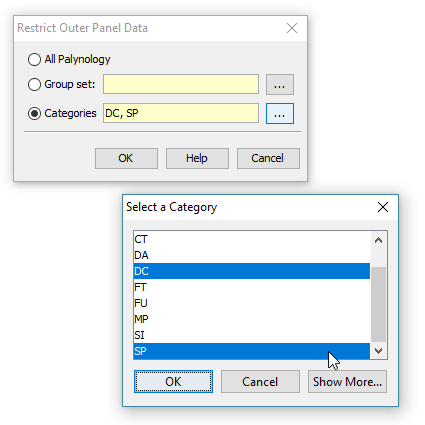425x425 pixels.
Task: Click inside the Group set text field
Action: point(181,84)
